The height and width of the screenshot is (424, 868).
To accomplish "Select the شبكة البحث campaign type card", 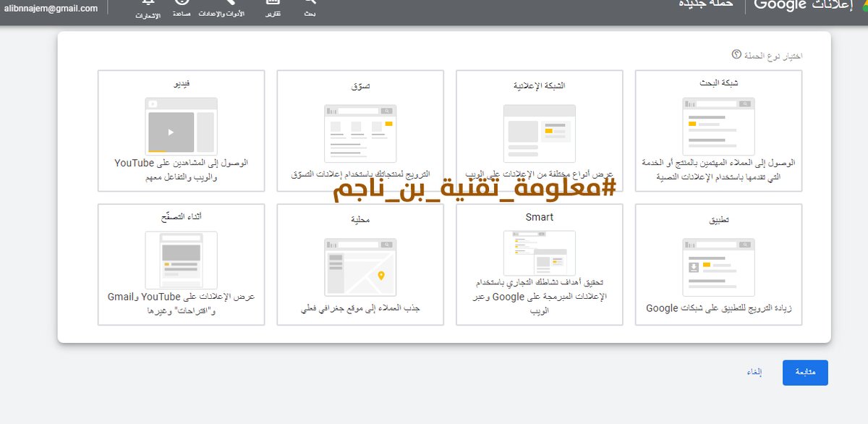I will pos(718,131).
